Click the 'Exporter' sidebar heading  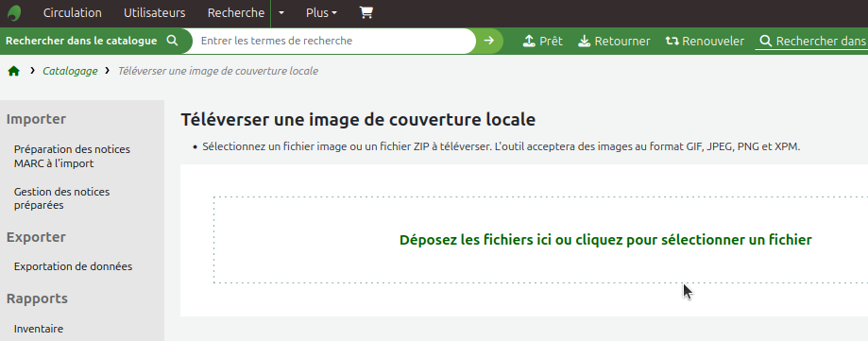pos(36,237)
